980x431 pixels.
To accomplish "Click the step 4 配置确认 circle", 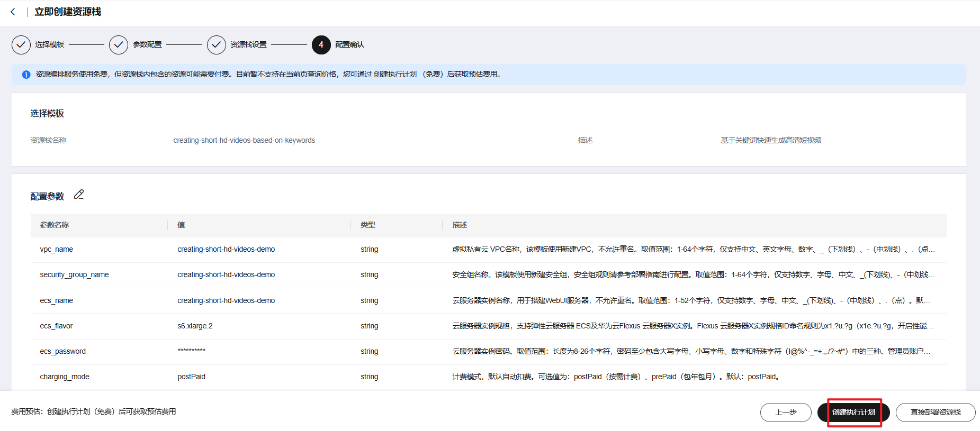I will 321,45.
